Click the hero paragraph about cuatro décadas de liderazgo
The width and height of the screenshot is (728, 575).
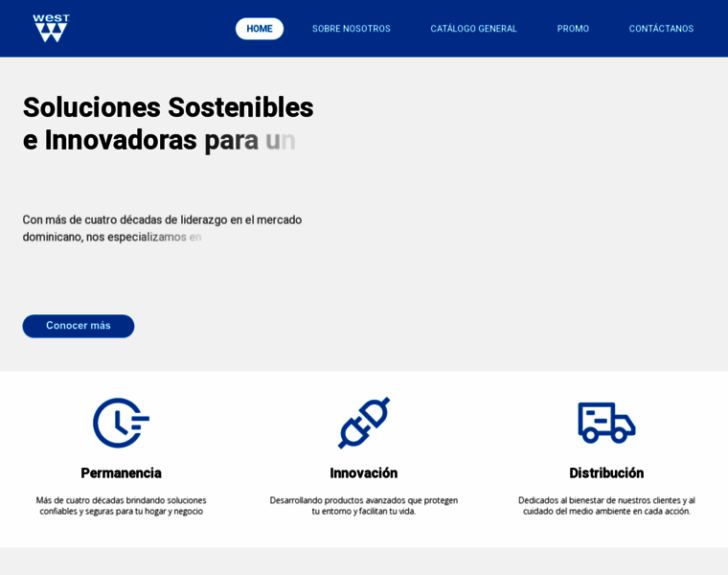point(162,228)
